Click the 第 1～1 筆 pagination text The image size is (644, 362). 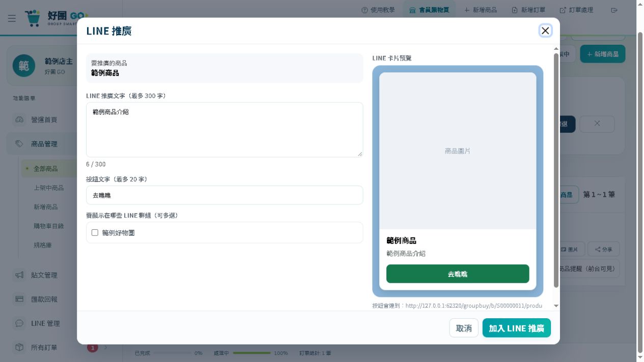[599, 194]
